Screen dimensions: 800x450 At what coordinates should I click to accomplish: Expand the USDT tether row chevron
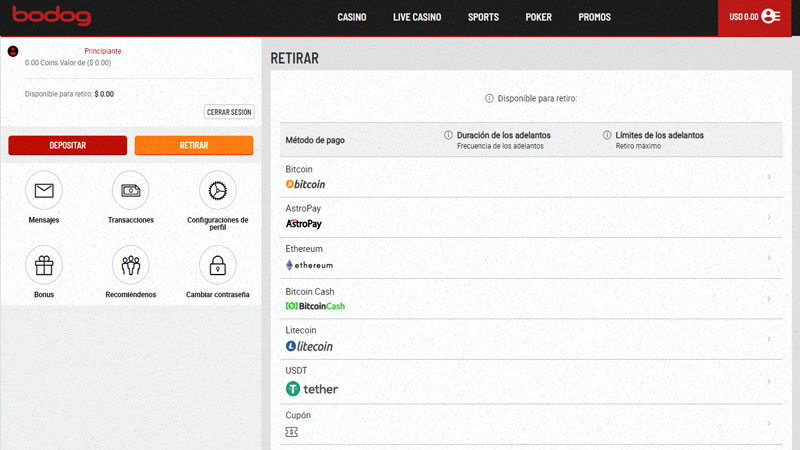(768, 382)
